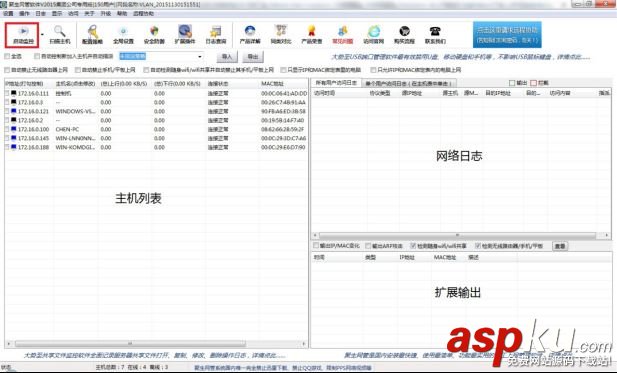Open the Similar Products Comparison toolbar icon
Image resolution: width=617 pixels, height=373 pixels.
[281, 31]
